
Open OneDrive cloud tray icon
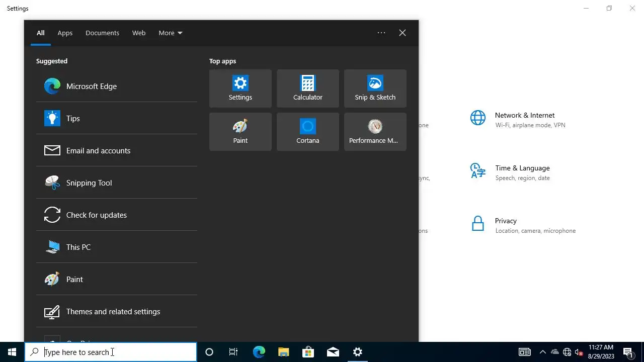point(555,352)
